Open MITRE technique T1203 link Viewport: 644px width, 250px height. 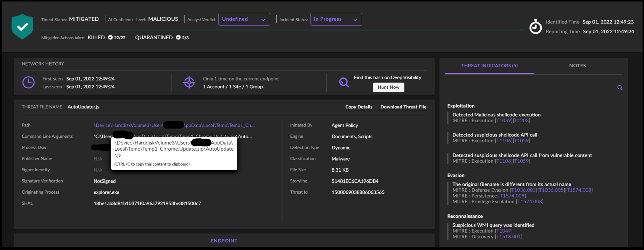click(521, 121)
